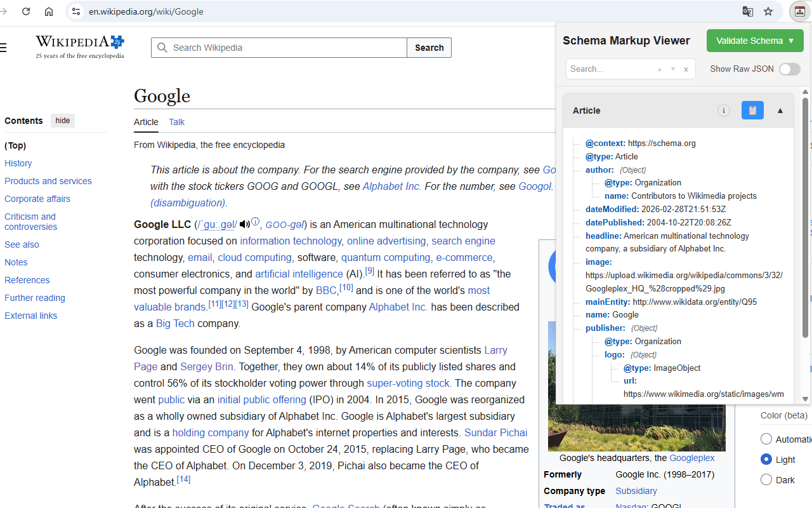Collapse the logo object node
The height and width of the screenshot is (508, 812).
click(x=615, y=355)
